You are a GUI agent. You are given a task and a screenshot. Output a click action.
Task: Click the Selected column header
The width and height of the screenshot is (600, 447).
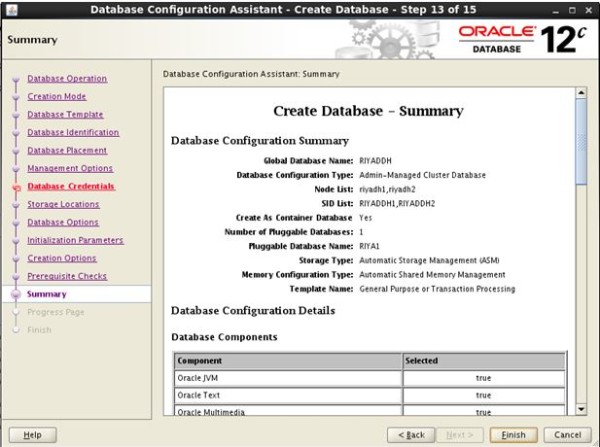click(x=484, y=361)
